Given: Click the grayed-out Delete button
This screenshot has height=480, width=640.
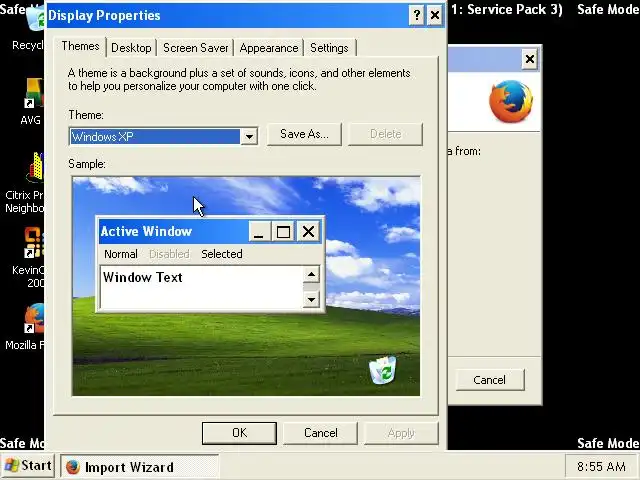Looking at the screenshot, I should (x=385, y=134).
